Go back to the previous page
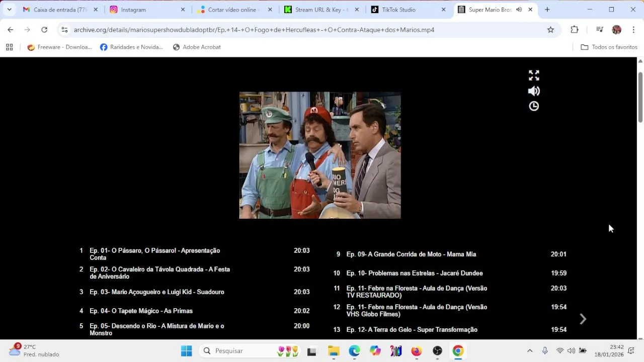 (x=11, y=30)
